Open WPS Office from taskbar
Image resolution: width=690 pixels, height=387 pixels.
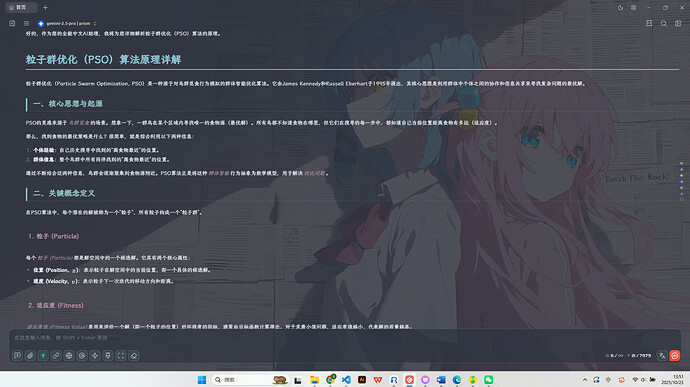(378, 380)
